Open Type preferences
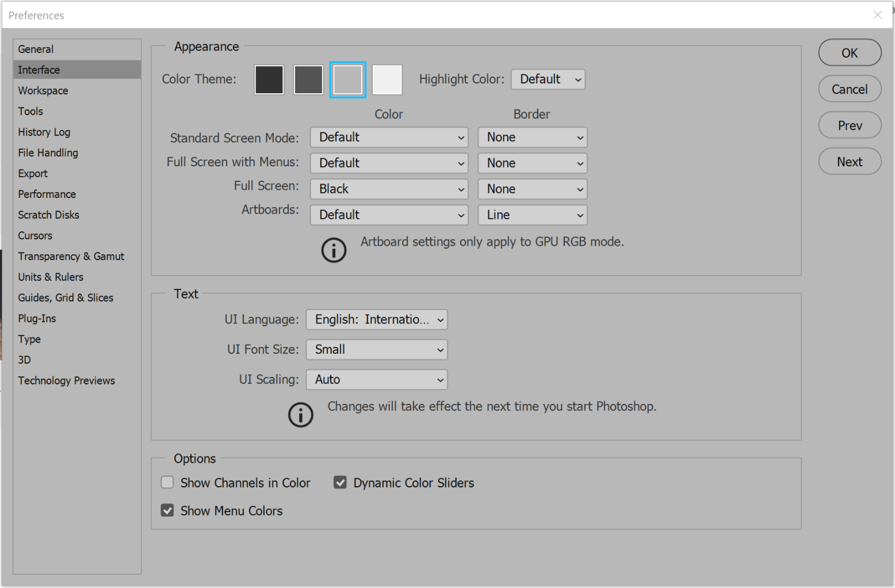The image size is (895, 588). (x=77, y=339)
